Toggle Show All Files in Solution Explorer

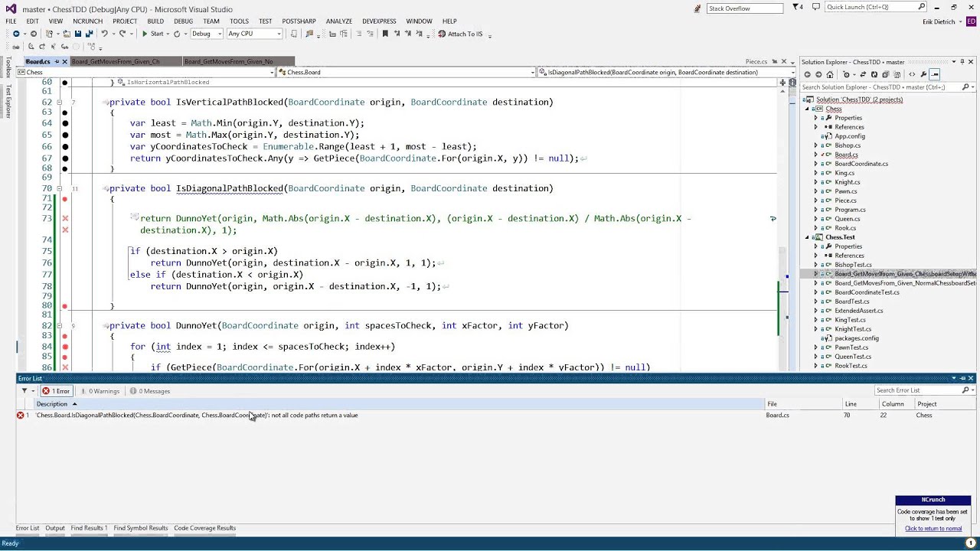click(897, 74)
